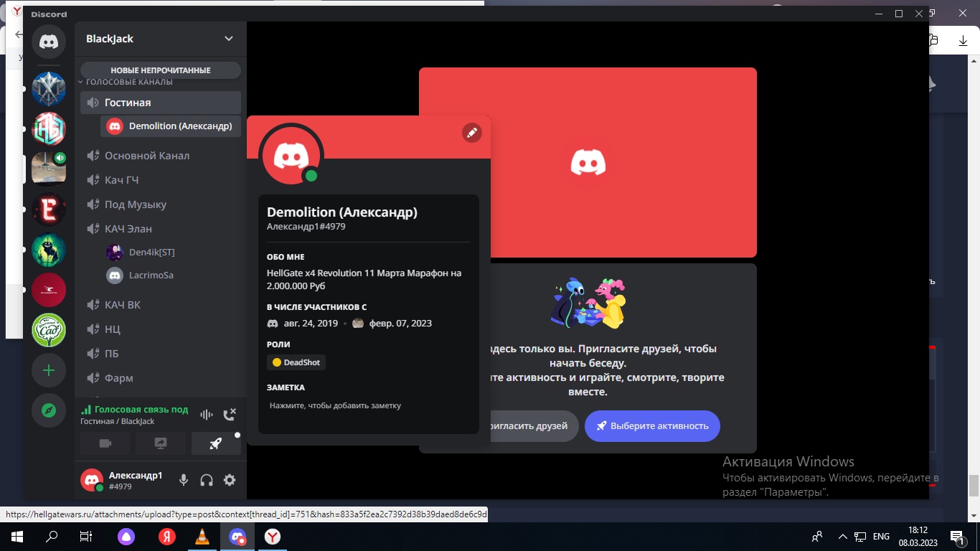This screenshot has width=980, height=551.
Task: Open the green Cad server icon
Action: (49, 330)
